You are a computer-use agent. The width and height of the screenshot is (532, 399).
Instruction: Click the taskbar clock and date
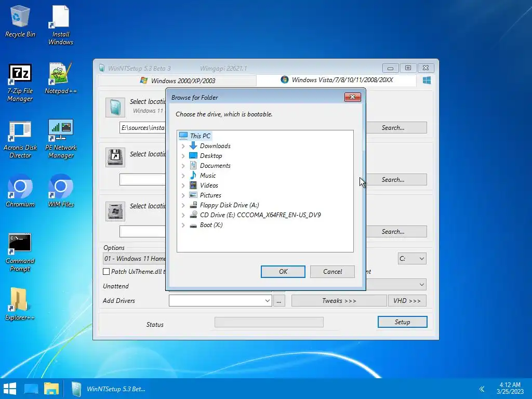(x=510, y=388)
